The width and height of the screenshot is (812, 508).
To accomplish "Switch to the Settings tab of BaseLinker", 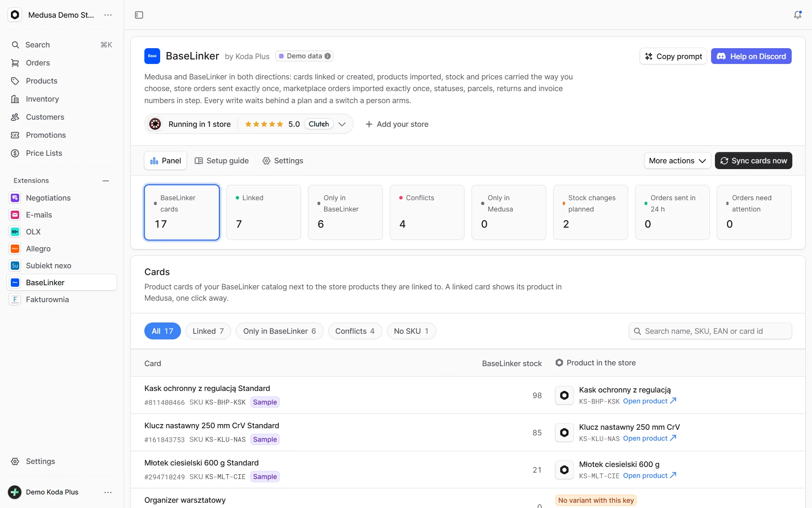I will click(x=283, y=161).
